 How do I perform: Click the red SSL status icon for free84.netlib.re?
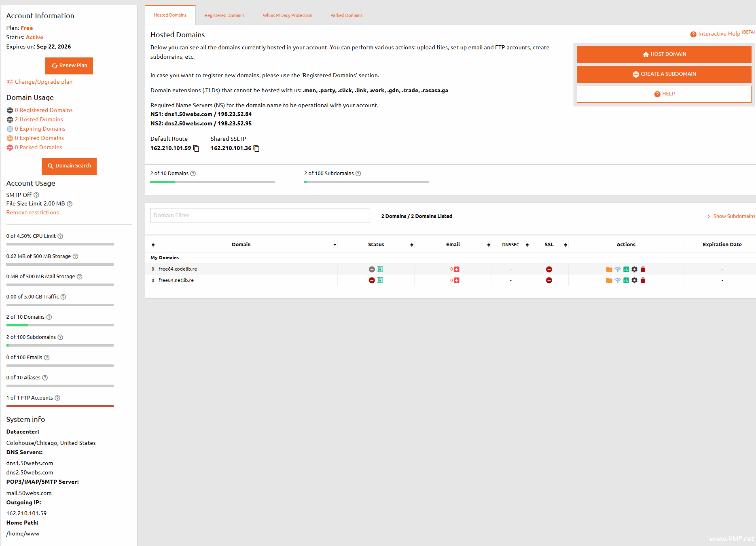[x=549, y=280]
